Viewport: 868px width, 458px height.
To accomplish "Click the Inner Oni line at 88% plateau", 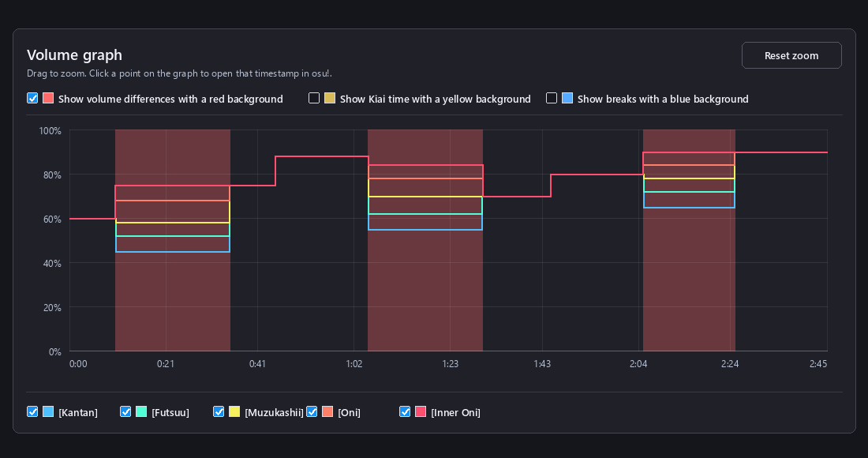I will (x=322, y=156).
